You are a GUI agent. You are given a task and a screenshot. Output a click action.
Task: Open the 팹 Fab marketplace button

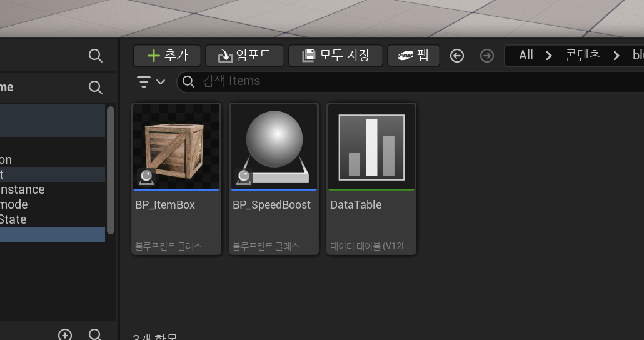(413, 56)
